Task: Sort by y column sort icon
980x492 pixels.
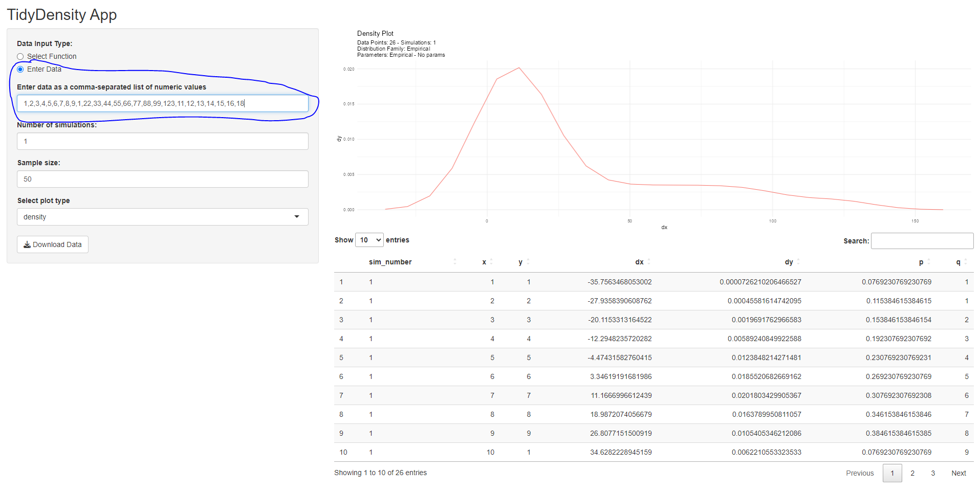Action: click(x=528, y=262)
